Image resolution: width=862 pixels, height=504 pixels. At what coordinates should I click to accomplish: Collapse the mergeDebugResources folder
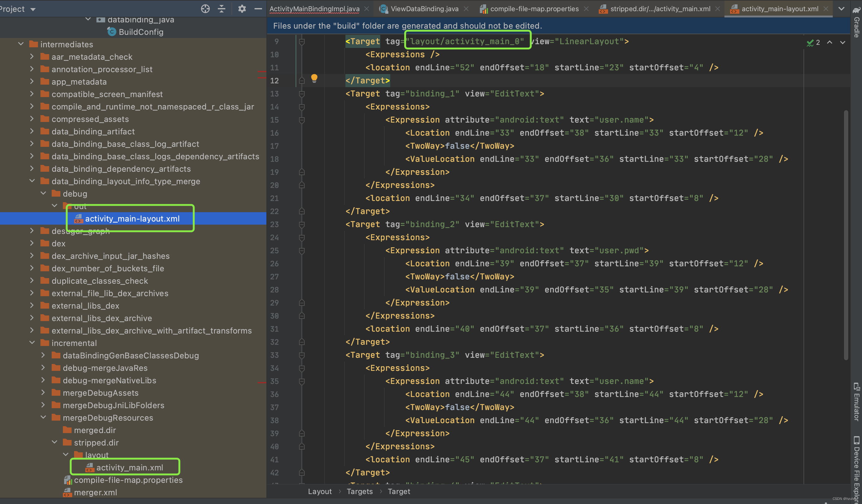point(43,418)
